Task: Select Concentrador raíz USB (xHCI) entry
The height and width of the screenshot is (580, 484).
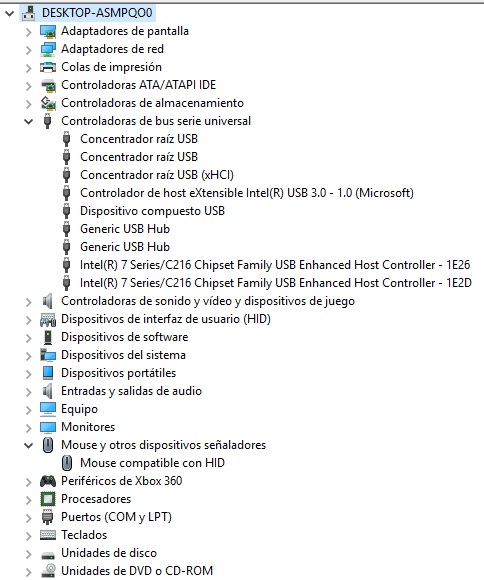Action: pyautogui.click(x=157, y=175)
